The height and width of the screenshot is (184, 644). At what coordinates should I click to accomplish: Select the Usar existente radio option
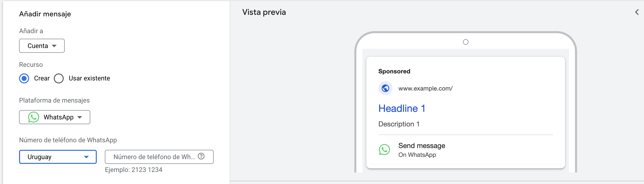coord(58,78)
